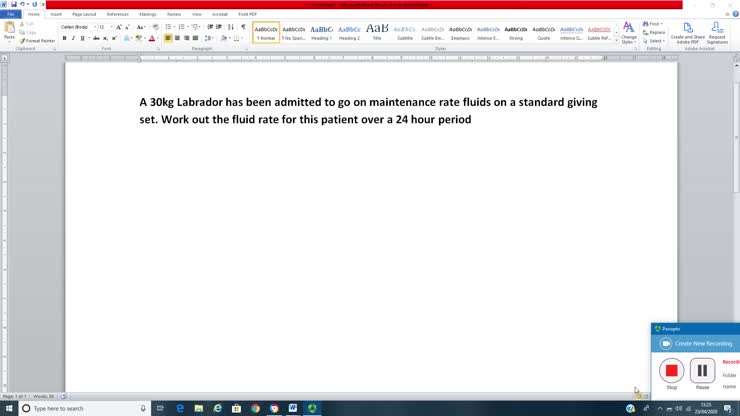Toggle align text left
Image resolution: width=740 pixels, height=416 pixels.
click(x=168, y=38)
